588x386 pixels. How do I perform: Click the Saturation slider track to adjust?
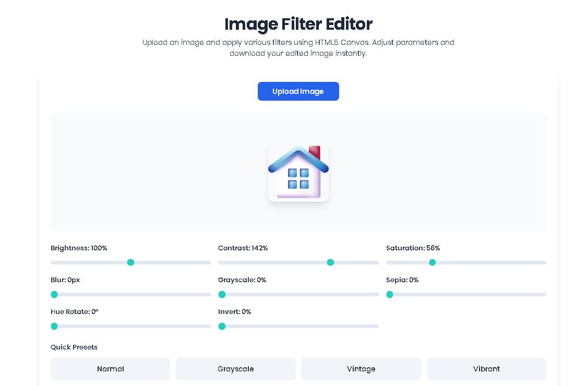(x=496, y=262)
